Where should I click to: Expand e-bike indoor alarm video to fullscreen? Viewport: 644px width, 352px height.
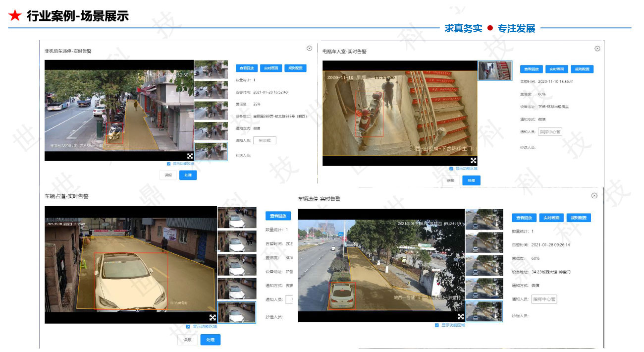[473, 161]
